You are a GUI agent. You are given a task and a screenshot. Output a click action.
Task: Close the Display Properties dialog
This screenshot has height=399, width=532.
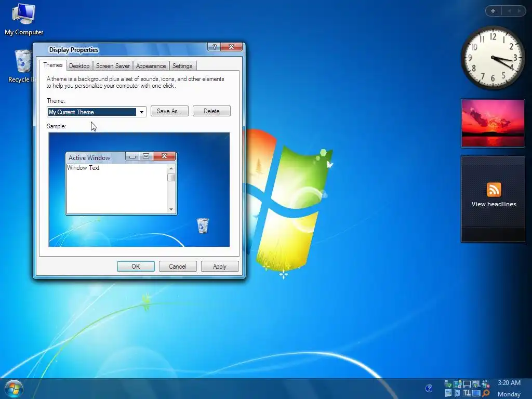click(231, 47)
